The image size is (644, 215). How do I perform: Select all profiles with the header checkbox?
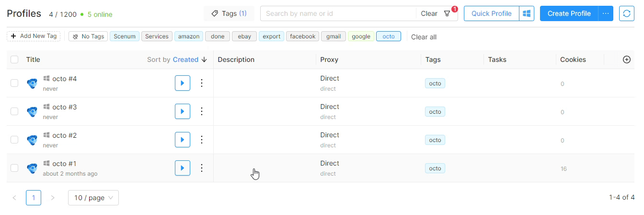point(14,60)
